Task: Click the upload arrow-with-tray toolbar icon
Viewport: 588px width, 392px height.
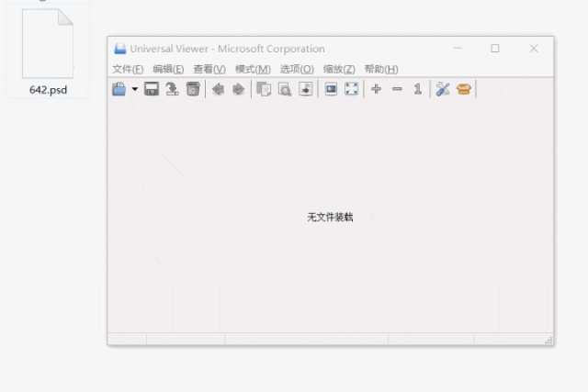Action: 172,89
